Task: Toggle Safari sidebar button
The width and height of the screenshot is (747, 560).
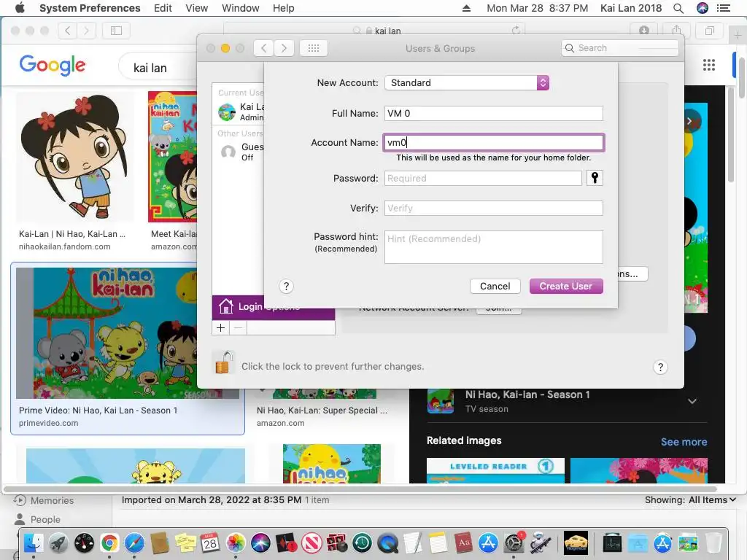Action: (x=116, y=31)
